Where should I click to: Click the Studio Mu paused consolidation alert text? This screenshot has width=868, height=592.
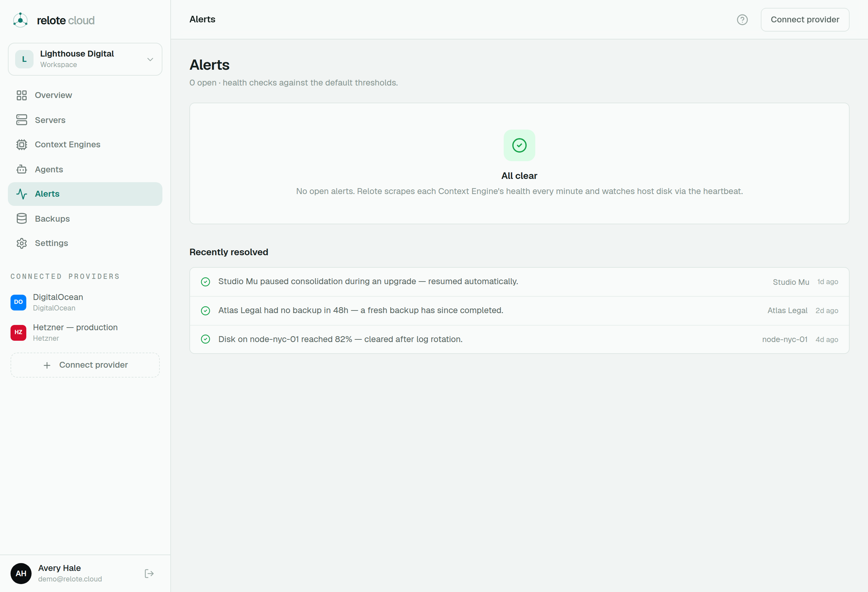368,281
